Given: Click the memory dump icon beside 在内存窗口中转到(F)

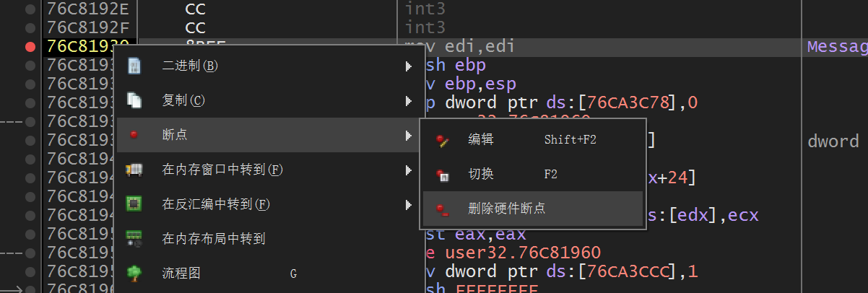Looking at the screenshot, I should 134,170.
